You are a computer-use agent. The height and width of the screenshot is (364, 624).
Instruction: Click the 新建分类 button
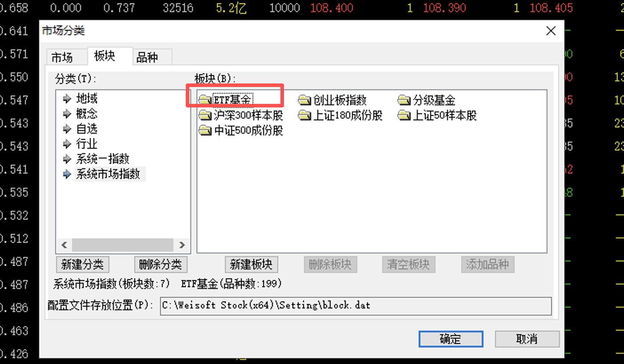click(x=83, y=265)
